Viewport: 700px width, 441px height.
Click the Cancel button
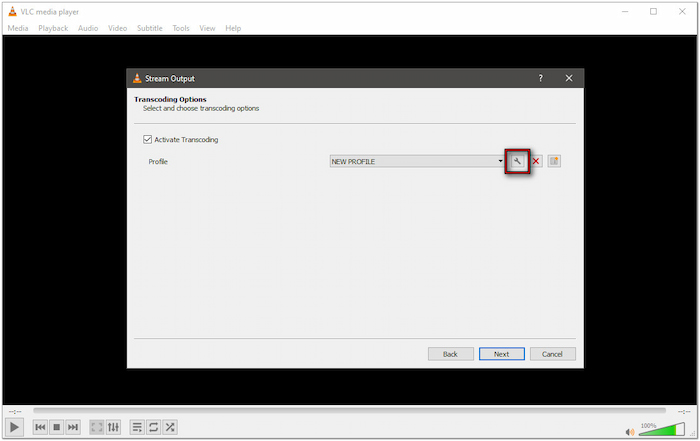553,354
